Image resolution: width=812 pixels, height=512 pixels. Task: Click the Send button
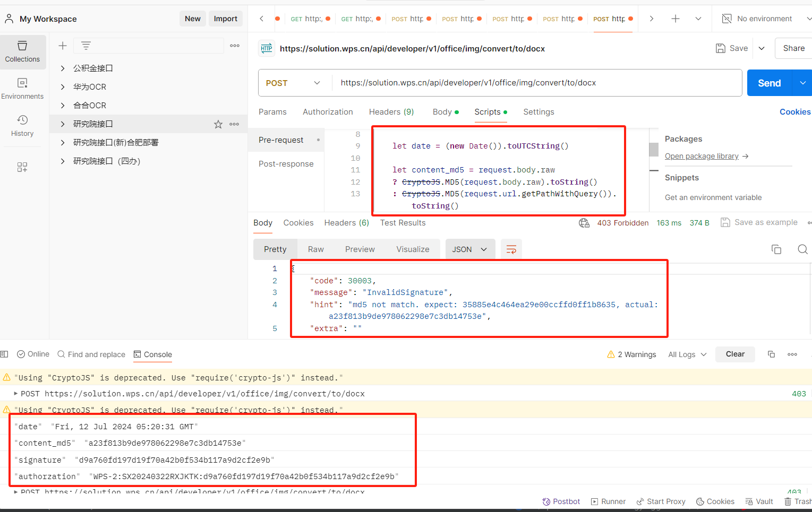click(x=770, y=83)
